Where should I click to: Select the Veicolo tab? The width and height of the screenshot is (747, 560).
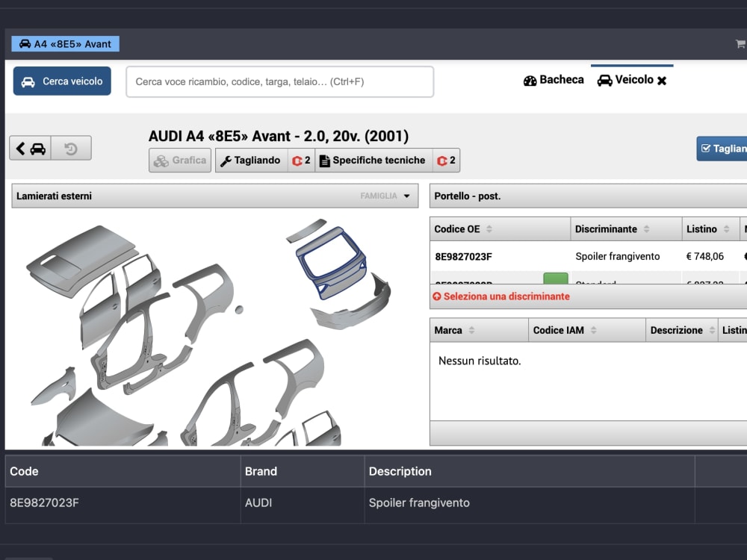(x=625, y=80)
